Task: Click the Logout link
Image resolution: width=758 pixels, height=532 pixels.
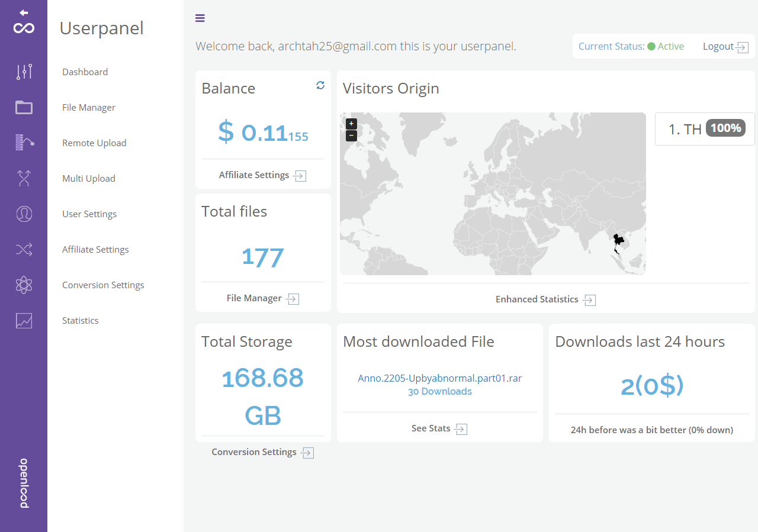Action: pos(725,47)
